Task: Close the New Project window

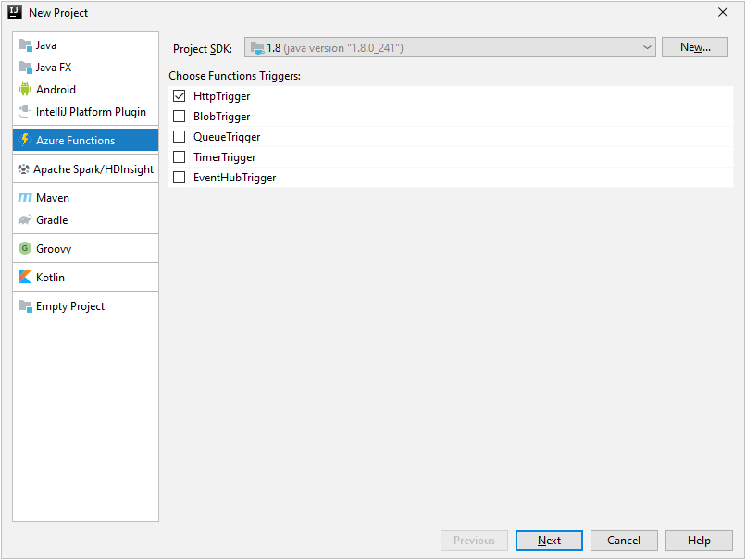Action: 723,12
